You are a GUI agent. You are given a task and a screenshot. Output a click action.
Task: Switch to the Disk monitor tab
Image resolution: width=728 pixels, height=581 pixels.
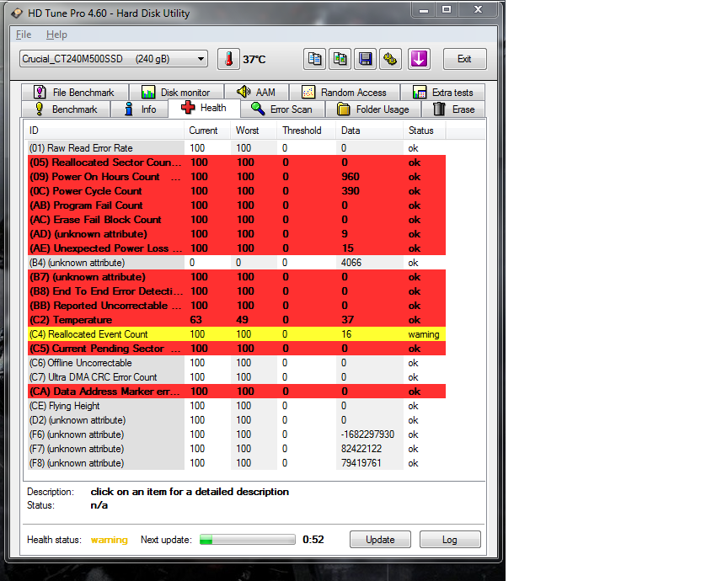[x=176, y=93]
